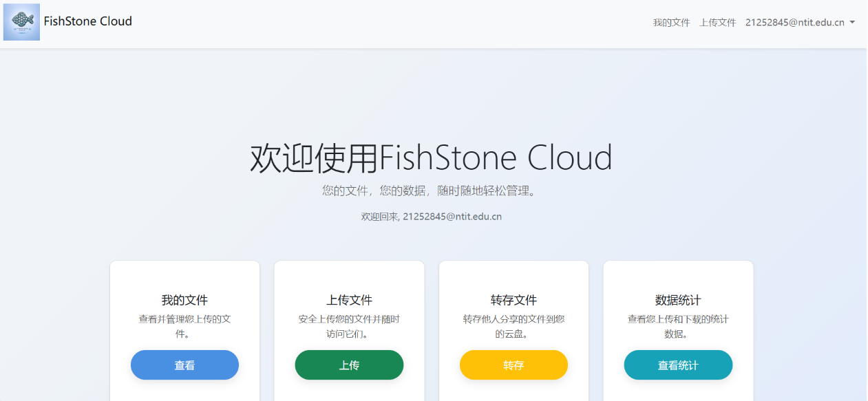Click the 数据统计 card heading
The image size is (868, 401).
[678, 299]
